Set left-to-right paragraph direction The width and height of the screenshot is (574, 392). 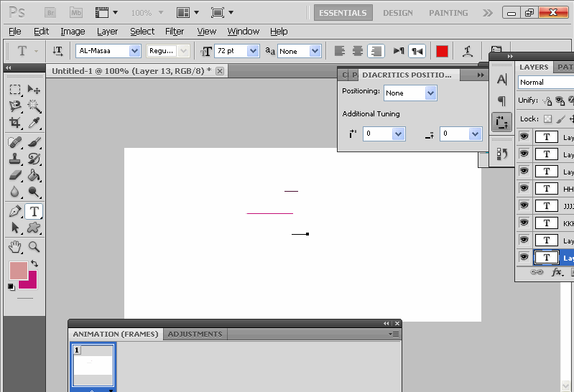[x=398, y=51]
